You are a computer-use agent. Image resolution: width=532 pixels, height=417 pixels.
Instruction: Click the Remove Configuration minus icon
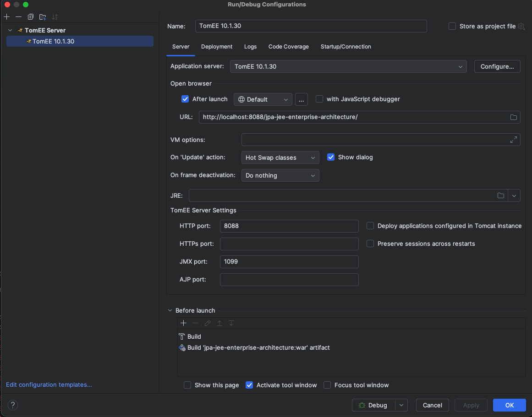[x=18, y=17]
